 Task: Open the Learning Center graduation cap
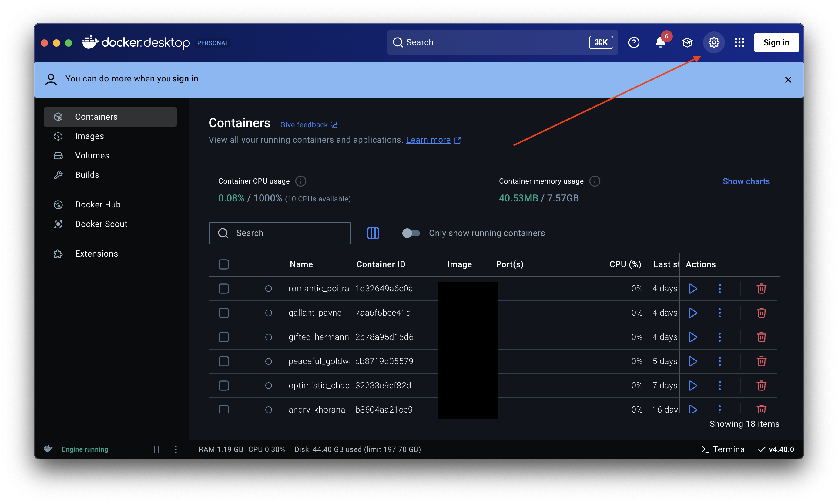[x=687, y=42]
